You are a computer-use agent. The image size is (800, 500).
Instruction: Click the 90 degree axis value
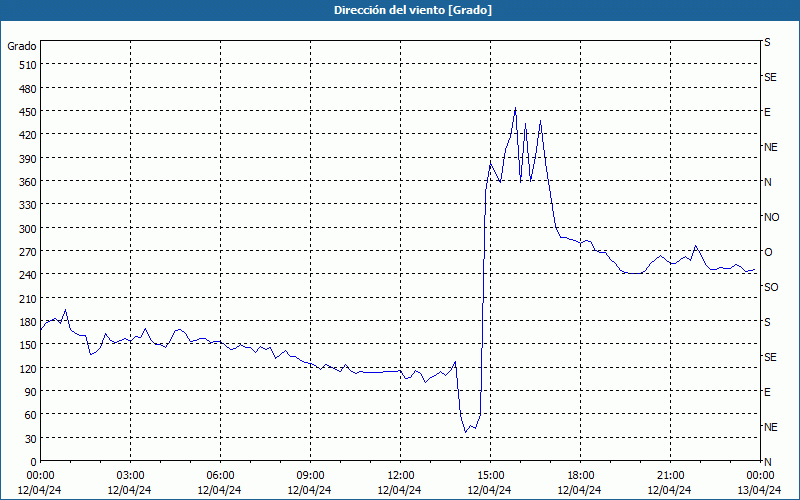click(31, 392)
